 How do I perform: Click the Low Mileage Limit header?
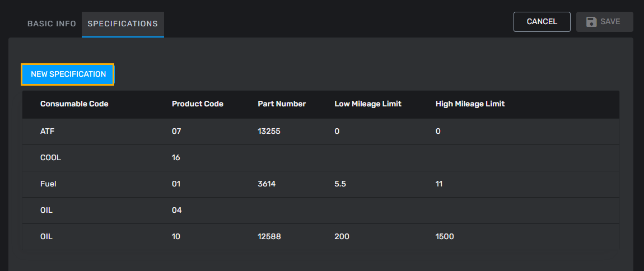[367, 104]
